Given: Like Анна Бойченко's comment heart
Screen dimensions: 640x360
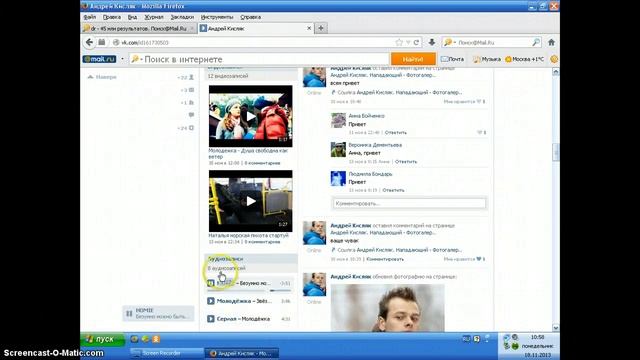Looking at the screenshot, I should (481, 133).
